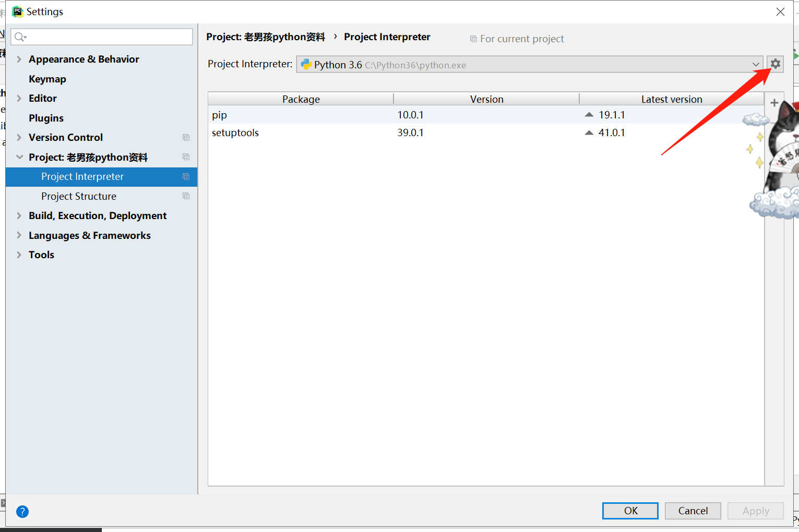Sort by Version column header
This screenshot has height=532, width=799.
tap(486, 99)
